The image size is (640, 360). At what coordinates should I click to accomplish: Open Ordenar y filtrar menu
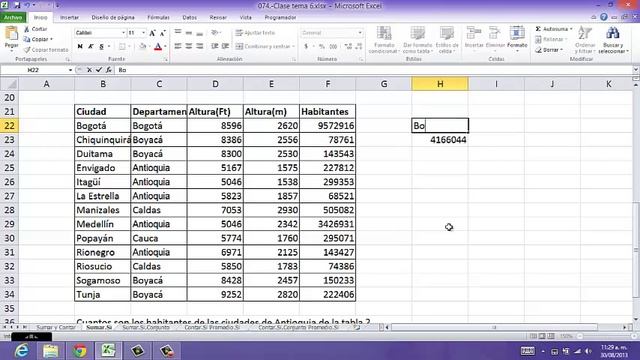[x=585, y=40]
